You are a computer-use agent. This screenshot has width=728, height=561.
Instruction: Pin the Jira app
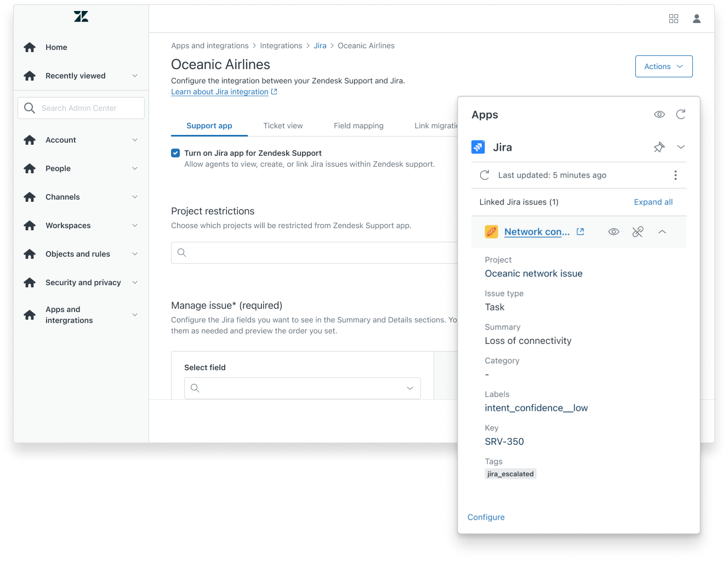click(659, 147)
